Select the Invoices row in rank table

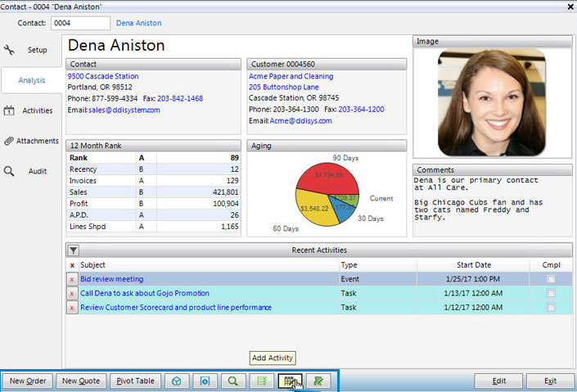coord(154,181)
